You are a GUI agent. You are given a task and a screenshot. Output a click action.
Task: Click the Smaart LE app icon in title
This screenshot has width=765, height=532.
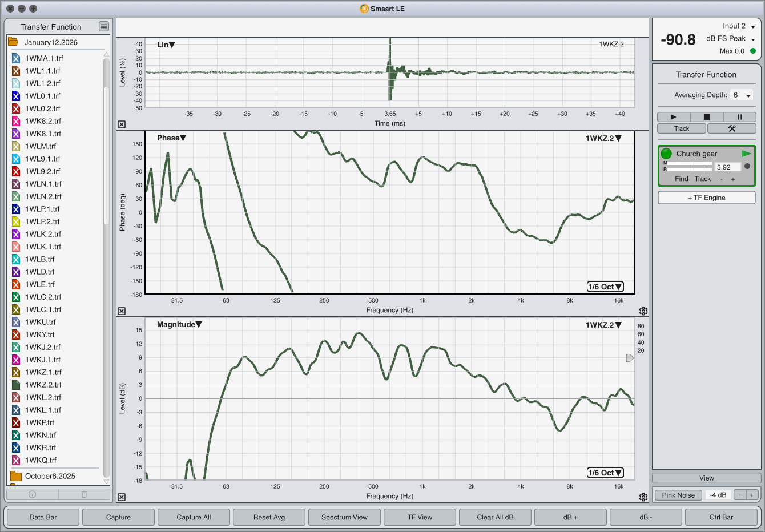click(x=364, y=9)
